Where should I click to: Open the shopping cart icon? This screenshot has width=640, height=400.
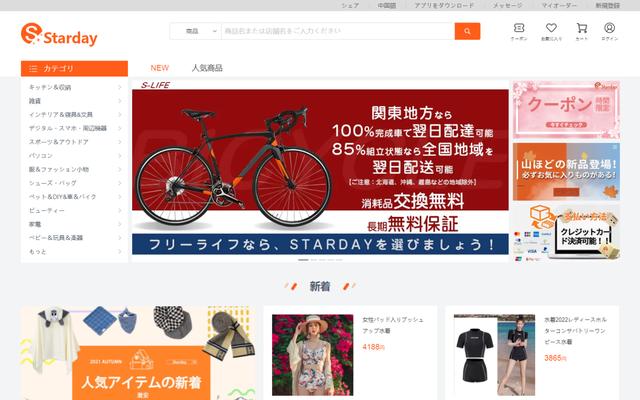(x=582, y=28)
